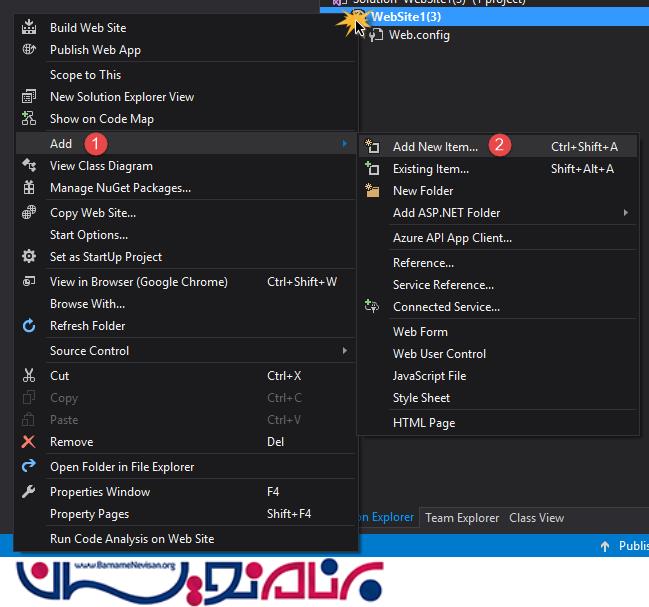Click the Refresh Folder icon
The image size is (649, 607).
[29, 326]
